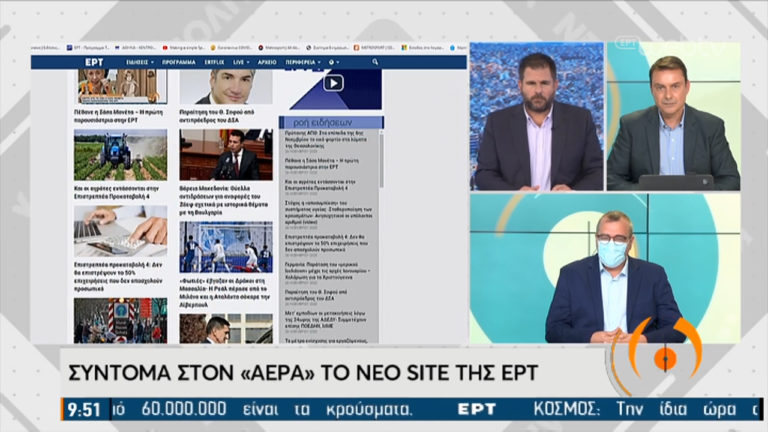This screenshot has height=432, width=768.
Task: Open the football match article thumbnail
Action: 226,247
